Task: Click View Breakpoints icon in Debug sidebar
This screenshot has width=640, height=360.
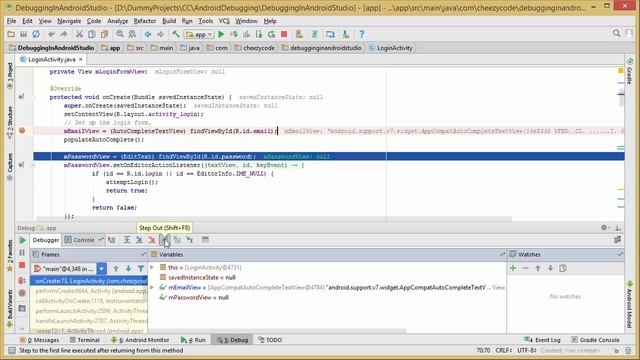Action: tap(22, 280)
